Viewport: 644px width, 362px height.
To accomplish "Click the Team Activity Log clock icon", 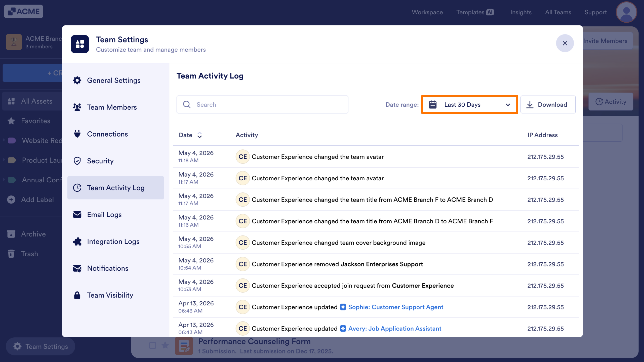I will (x=77, y=188).
